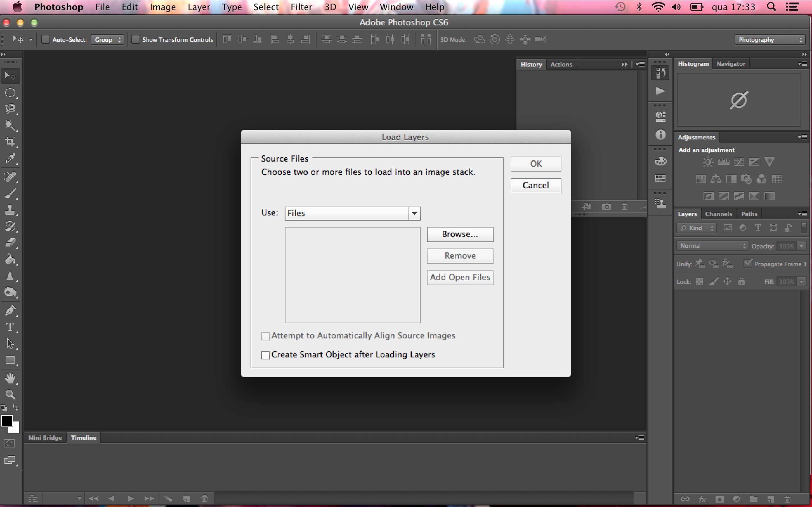This screenshot has width=812, height=507.
Task: Expand the Auto-Select Group dropdown
Action: [108, 39]
